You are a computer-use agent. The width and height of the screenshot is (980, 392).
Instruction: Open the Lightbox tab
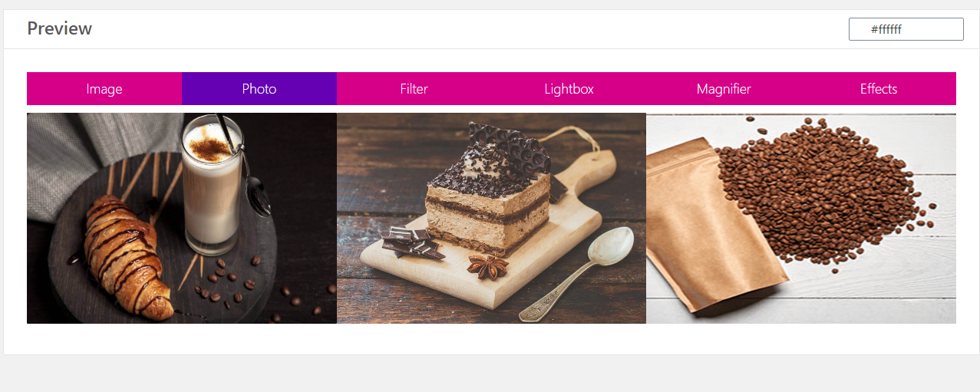tap(569, 89)
